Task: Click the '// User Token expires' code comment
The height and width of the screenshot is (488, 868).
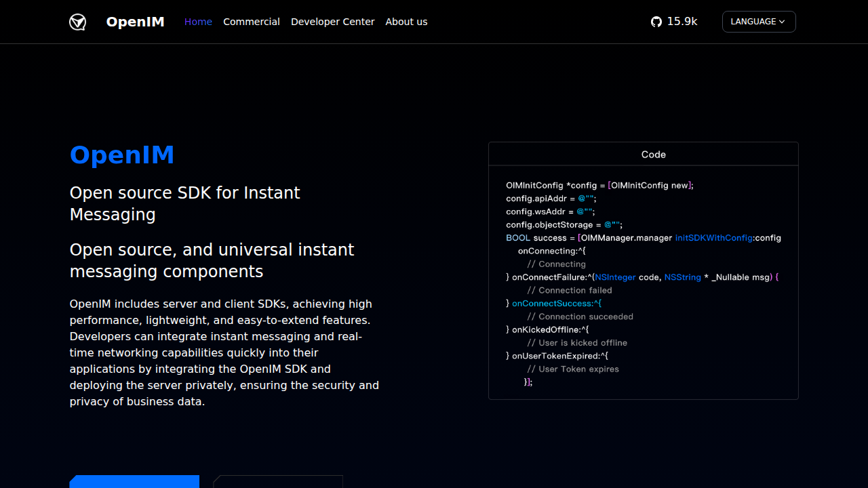Action: click(x=573, y=369)
